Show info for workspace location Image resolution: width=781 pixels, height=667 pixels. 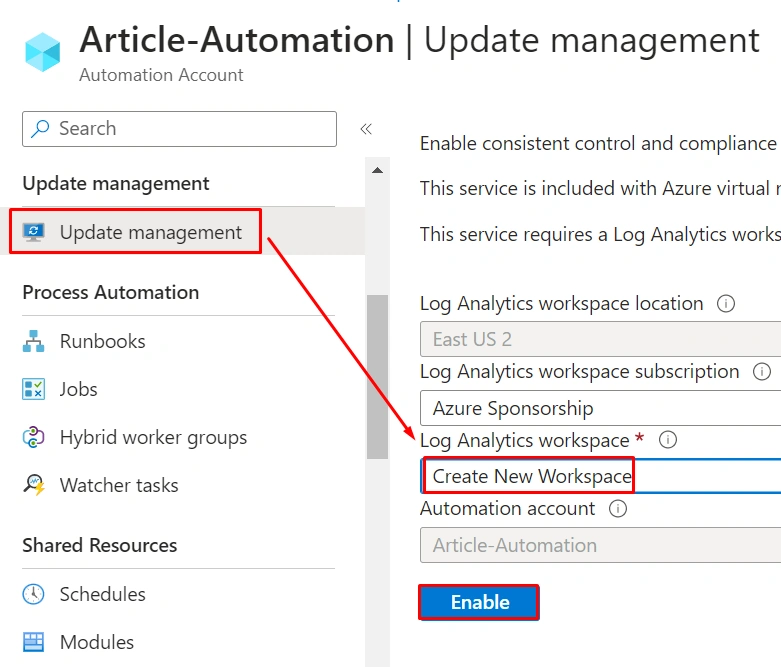pos(726,303)
